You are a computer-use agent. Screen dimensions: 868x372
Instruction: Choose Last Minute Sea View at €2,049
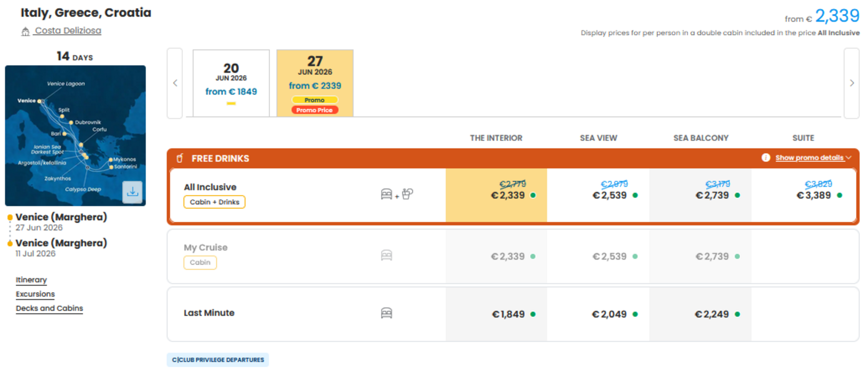point(598,314)
